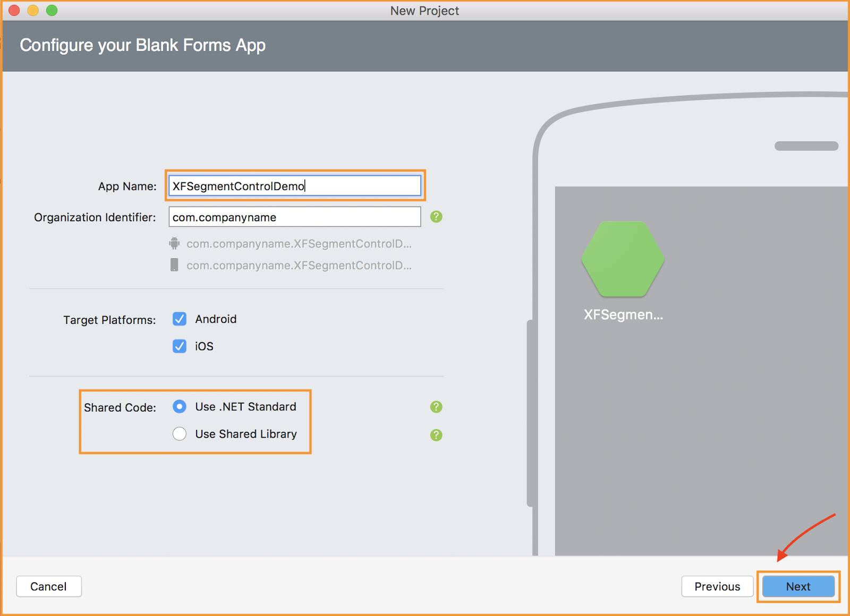Viewport: 850px width, 616px height.
Task: Open help for Use .NET Standard option
Action: coord(436,407)
